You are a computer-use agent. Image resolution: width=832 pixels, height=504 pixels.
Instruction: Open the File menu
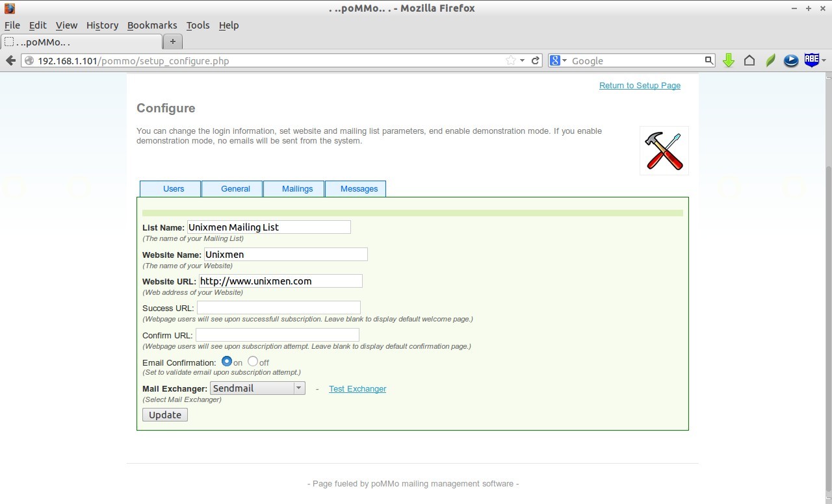click(x=12, y=25)
